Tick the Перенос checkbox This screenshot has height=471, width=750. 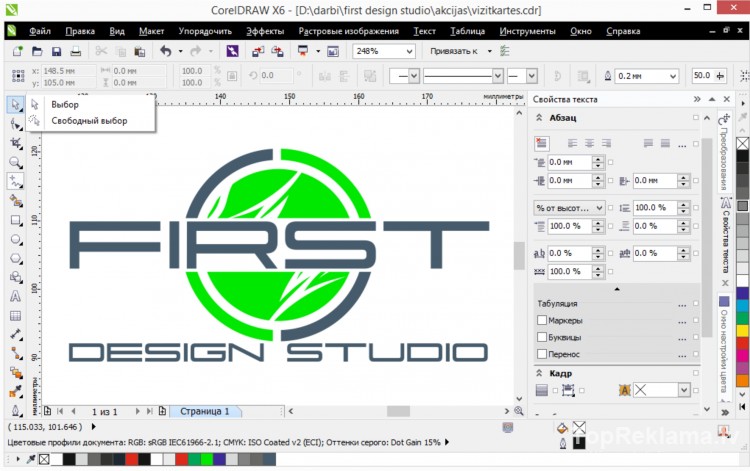tap(543, 354)
